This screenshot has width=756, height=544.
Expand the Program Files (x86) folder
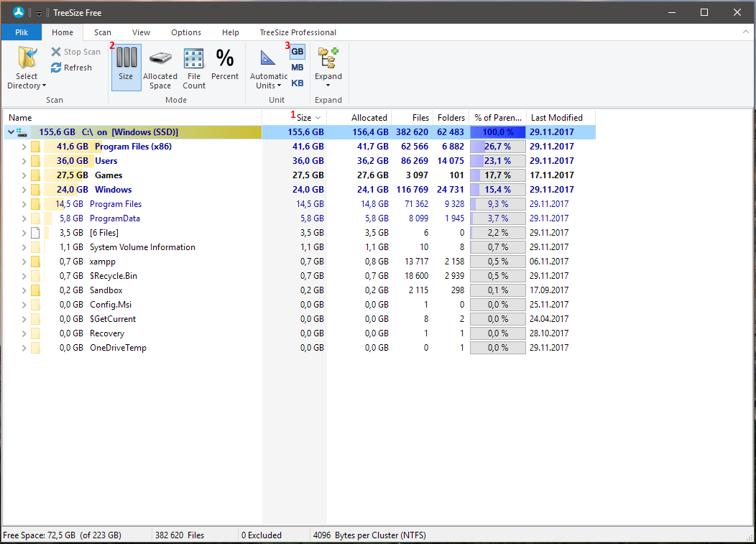point(24,147)
